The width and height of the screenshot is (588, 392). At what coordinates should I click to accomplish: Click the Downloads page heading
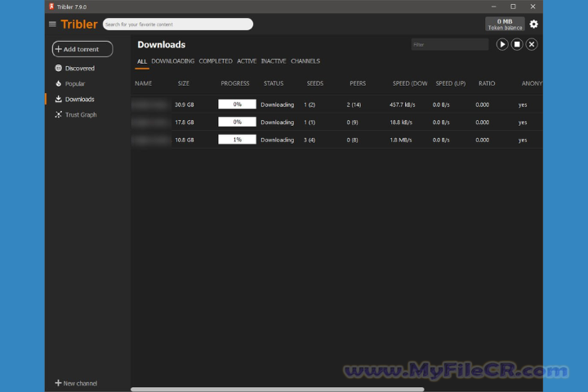(161, 45)
